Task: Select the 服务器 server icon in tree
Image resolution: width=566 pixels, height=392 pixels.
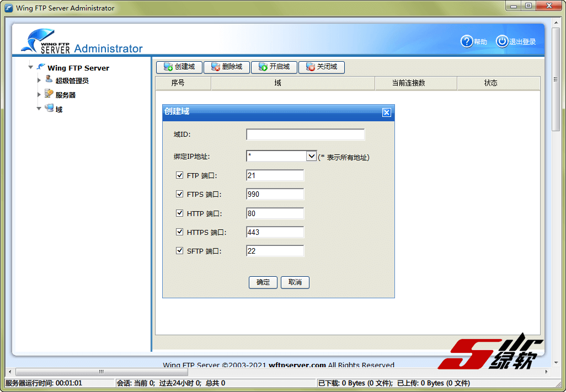Action: tap(49, 94)
